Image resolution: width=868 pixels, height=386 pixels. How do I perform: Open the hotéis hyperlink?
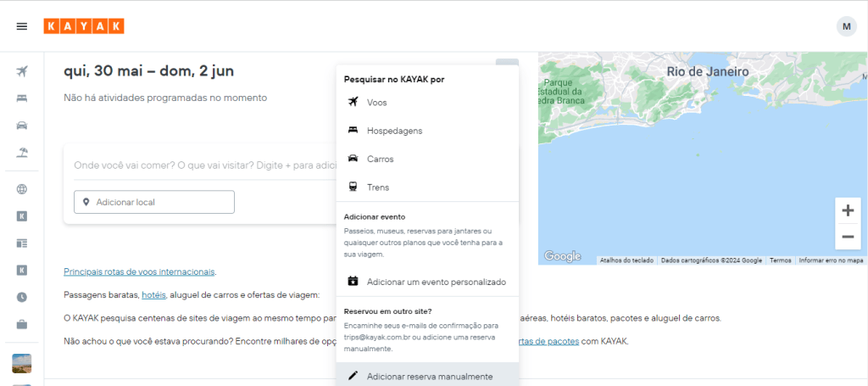154,295
